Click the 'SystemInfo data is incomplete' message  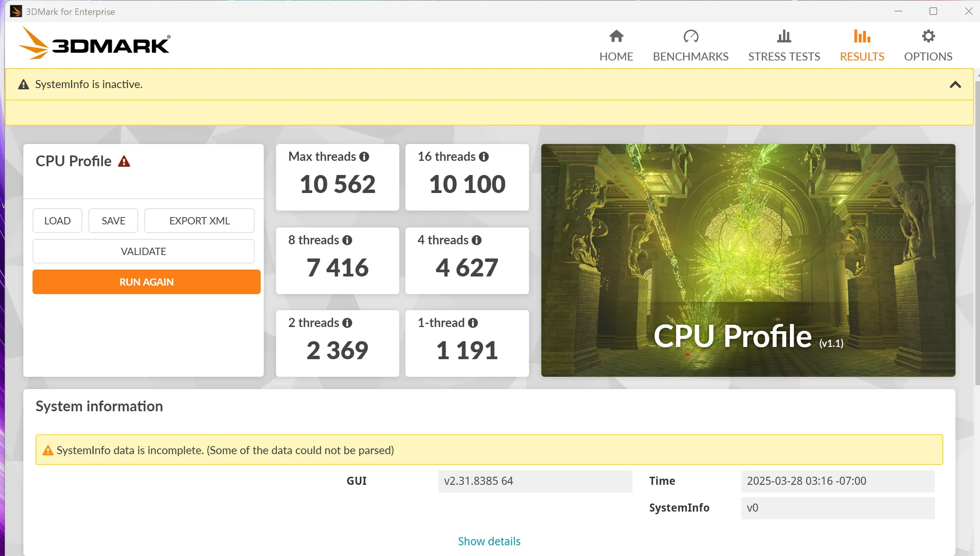[225, 450]
